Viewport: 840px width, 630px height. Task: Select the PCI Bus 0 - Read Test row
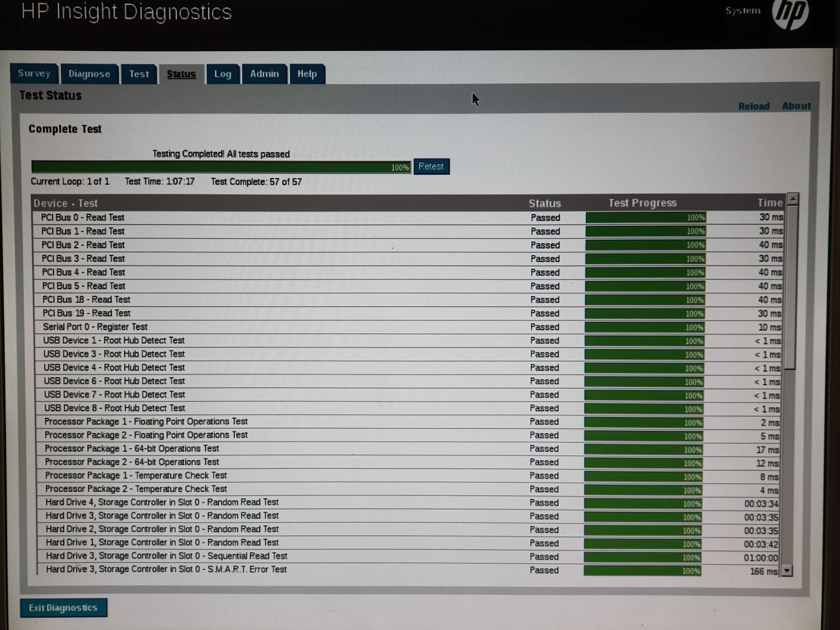tap(409, 217)
